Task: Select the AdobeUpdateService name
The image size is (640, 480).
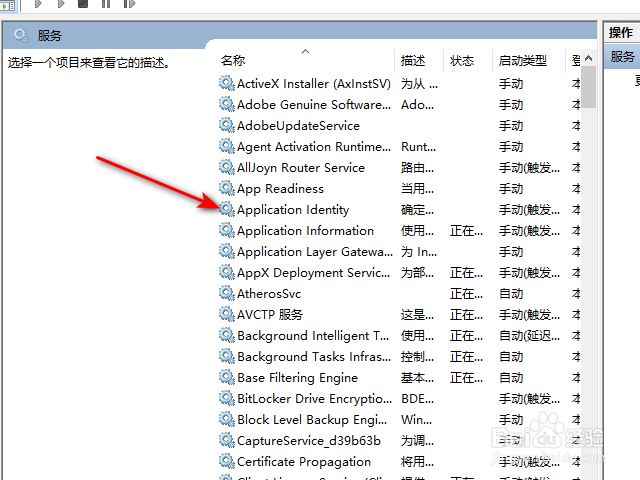Action: pyautogui.click(x=298, y=126)
